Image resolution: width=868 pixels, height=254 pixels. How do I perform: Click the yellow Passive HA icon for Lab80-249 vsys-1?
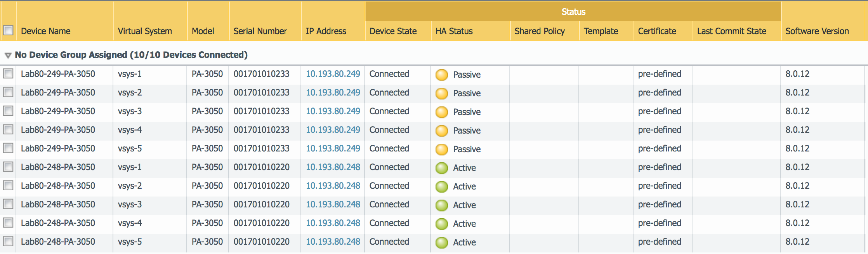point(441,75)
